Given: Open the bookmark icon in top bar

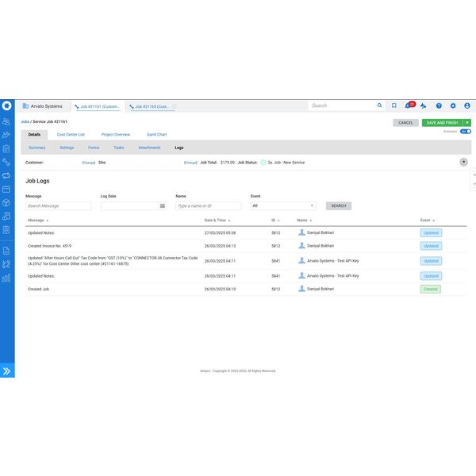Looking at the screenshot, I should coord(393,106).
